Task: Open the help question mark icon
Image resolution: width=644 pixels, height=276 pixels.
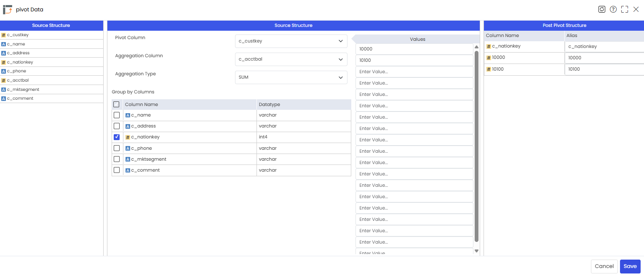Action: point(613,9)
